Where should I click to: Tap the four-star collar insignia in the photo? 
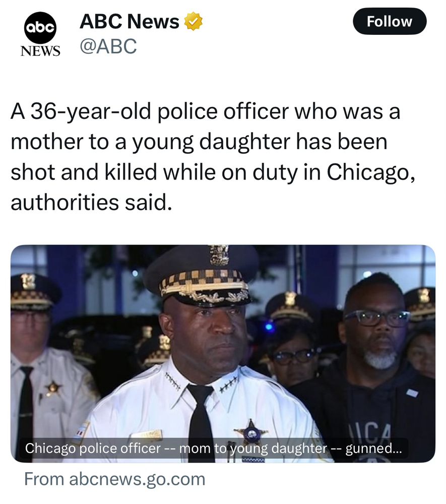pyautogui.click(x=230, y=384)
